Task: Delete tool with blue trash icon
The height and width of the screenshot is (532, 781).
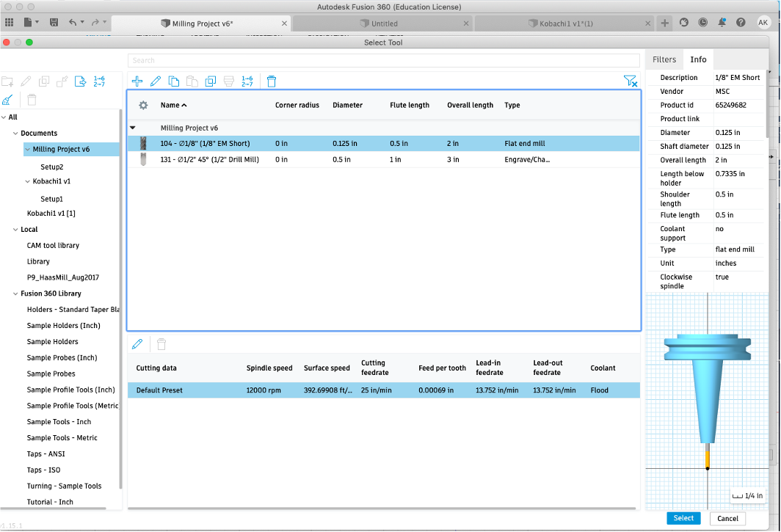Action: pyautogui.click(x=272, y=81)
